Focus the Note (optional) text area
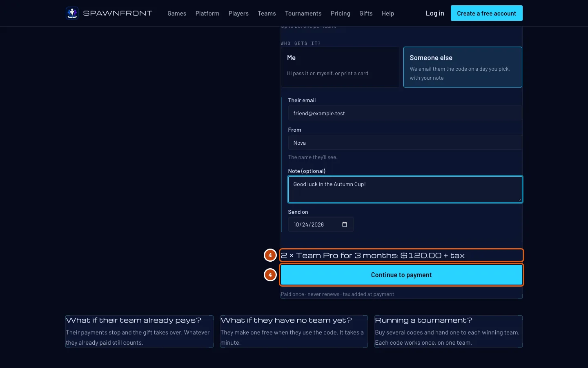This screenshot has width=588, height=368. [x=405, y=189]
